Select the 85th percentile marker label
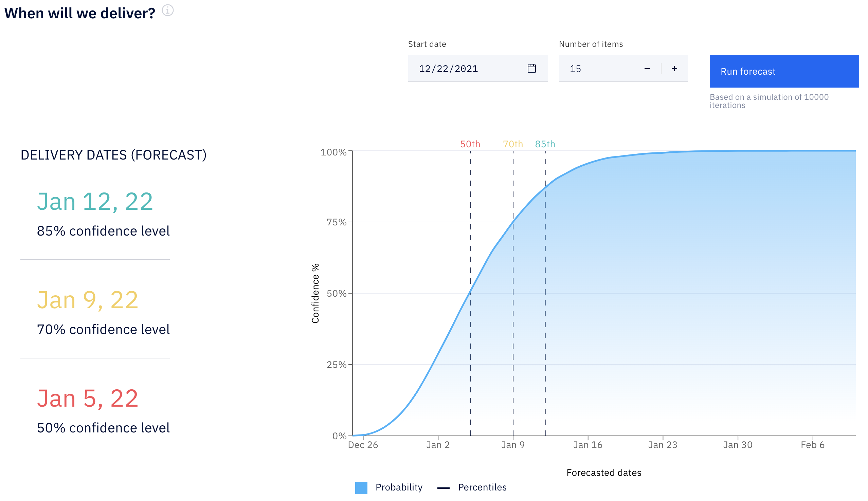Viewport: 868px width, 501px height. pyautogui.click(x=545, y=144)
